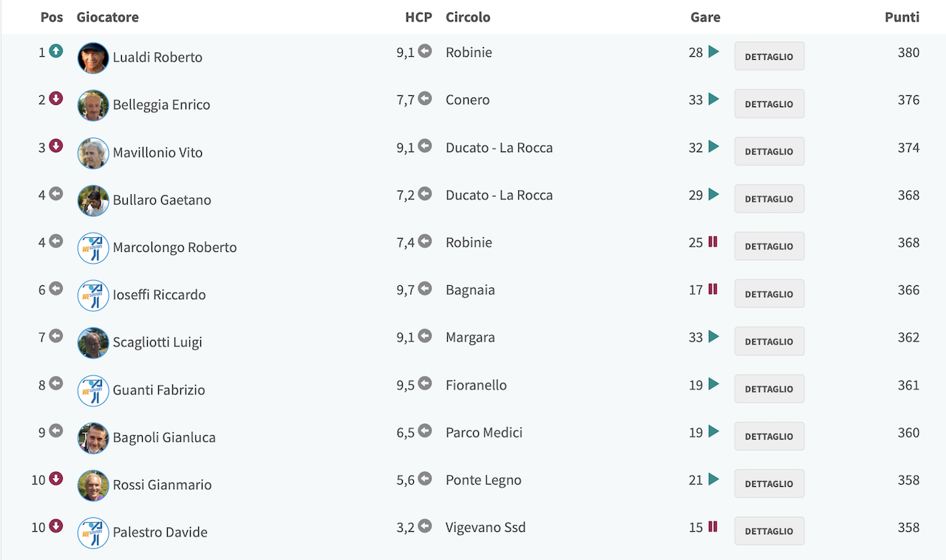Sort by the HCP column header

(x=418, y=17)
